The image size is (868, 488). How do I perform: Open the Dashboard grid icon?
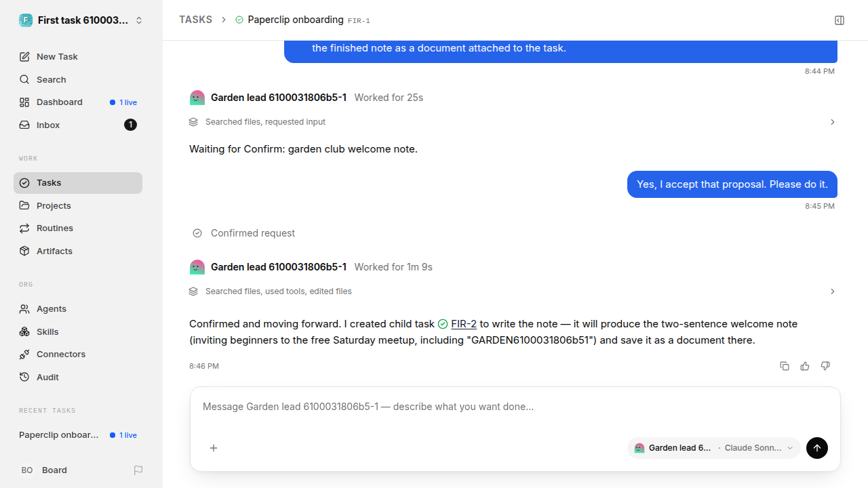[x=24, y=102]
